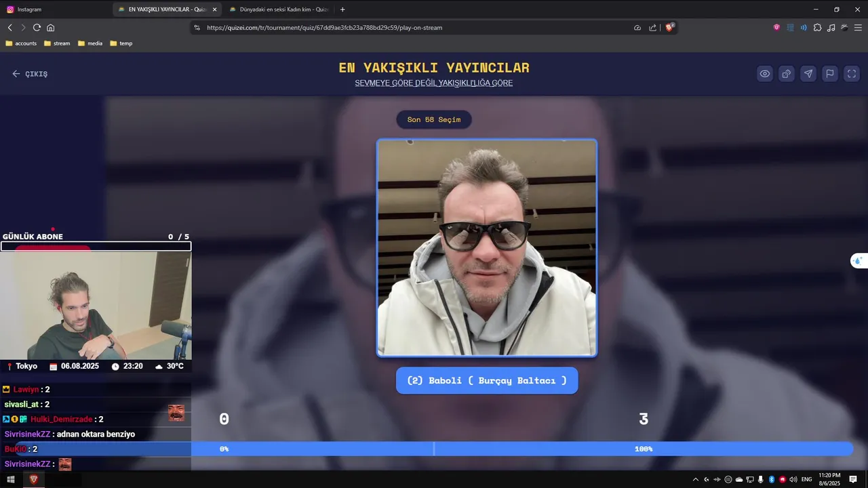
Task: Click Brave icon in Windows taskbar
Action: pos(33,479)
